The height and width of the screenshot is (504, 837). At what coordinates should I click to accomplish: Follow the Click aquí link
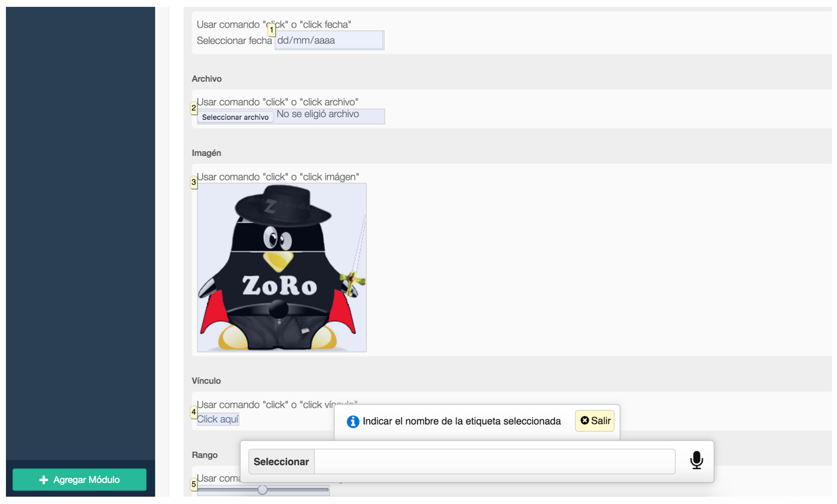coord(218,419)
